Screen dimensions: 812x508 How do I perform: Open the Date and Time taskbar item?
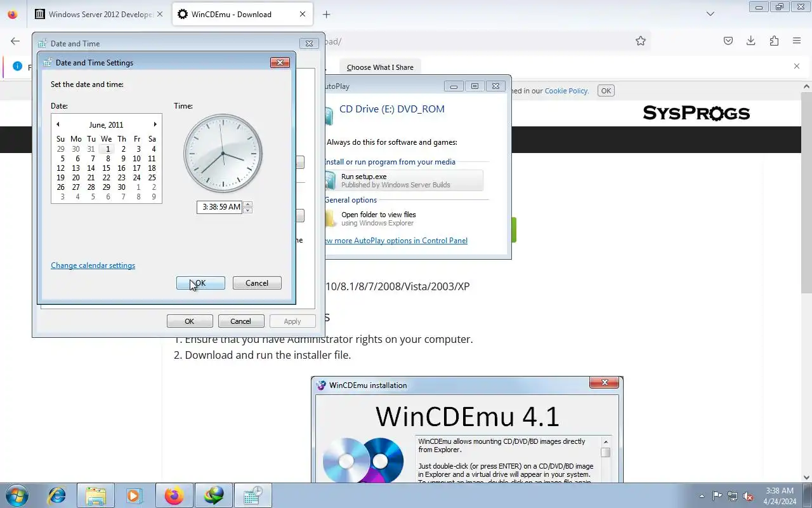(252, 495)
